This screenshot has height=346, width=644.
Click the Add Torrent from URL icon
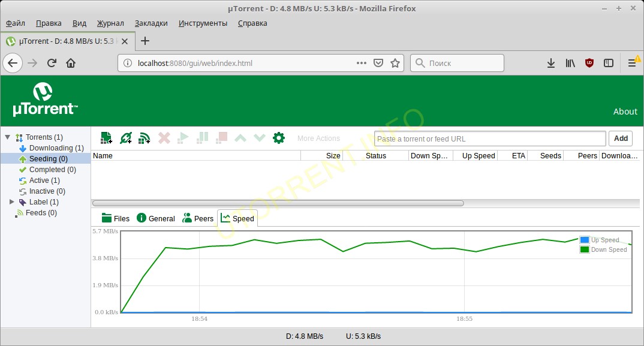point(126,138)
